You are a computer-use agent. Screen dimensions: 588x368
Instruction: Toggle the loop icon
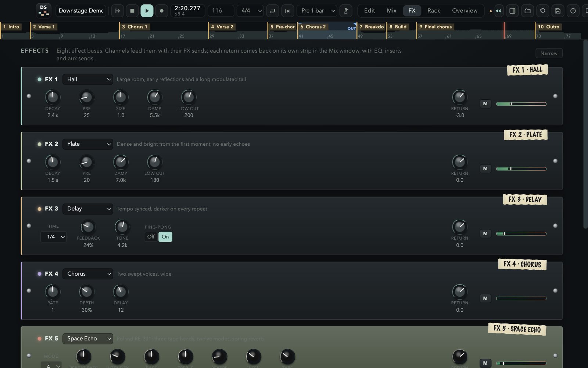coord(273,11)
